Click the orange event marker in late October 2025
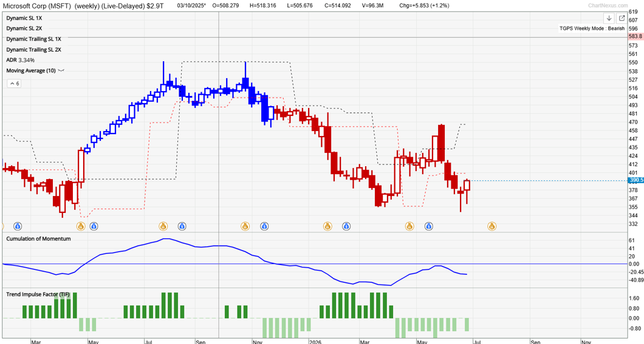This screenshot has height=344, width=644. click(x=245, y=226)
